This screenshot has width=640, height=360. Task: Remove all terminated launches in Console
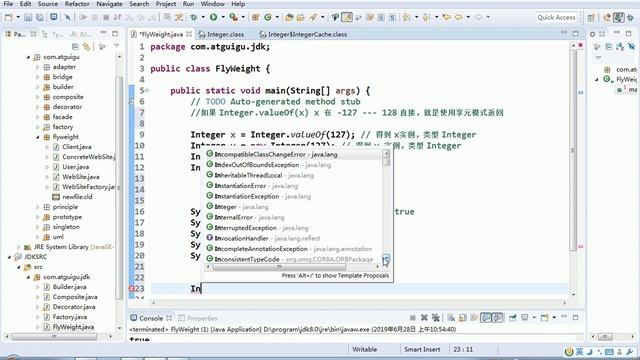(436, 318)
